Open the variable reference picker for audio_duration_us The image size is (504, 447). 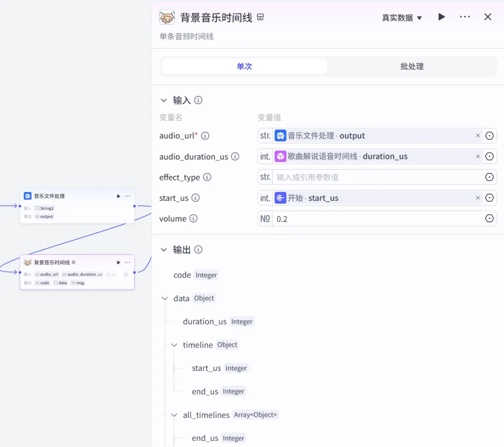[x=489, y=156]
